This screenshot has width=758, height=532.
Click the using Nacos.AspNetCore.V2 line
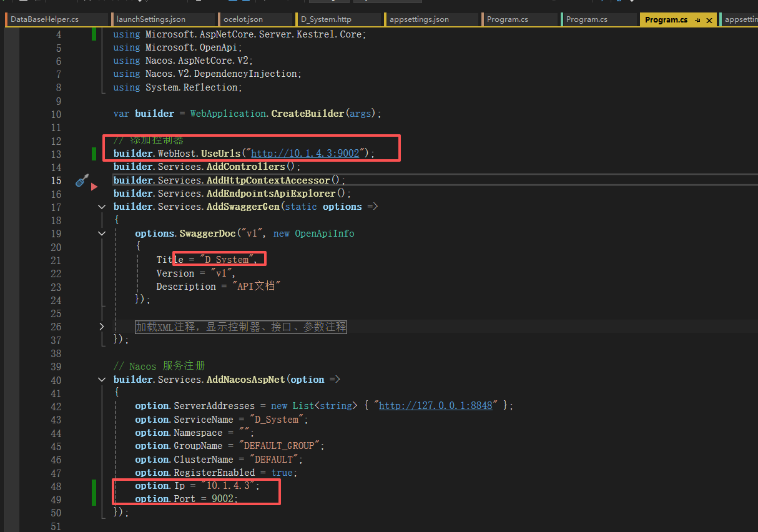183,61
